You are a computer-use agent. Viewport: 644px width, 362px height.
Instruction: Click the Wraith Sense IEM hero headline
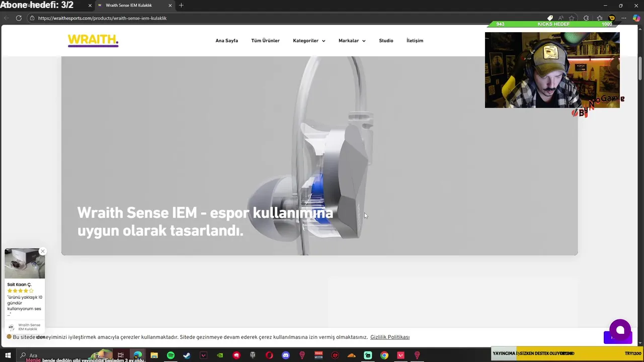[205, 222]
